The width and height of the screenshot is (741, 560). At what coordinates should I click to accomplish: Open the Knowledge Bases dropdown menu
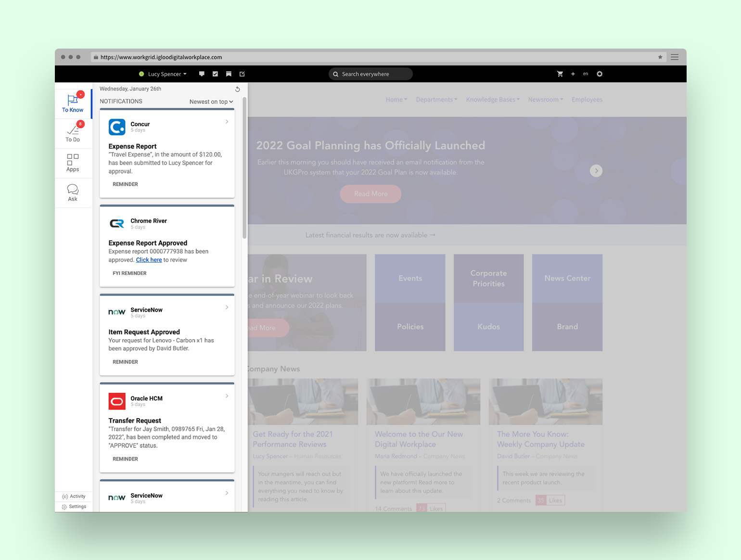click(492, 100)
